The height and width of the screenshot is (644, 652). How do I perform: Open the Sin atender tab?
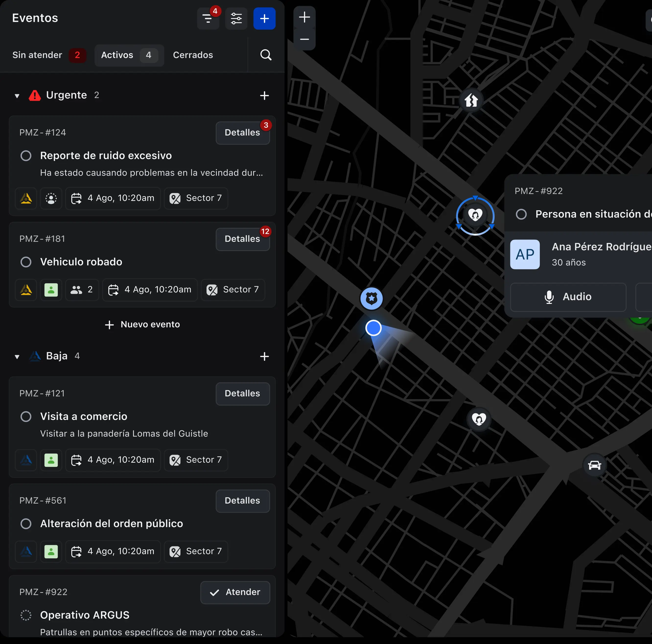[37, 55]
